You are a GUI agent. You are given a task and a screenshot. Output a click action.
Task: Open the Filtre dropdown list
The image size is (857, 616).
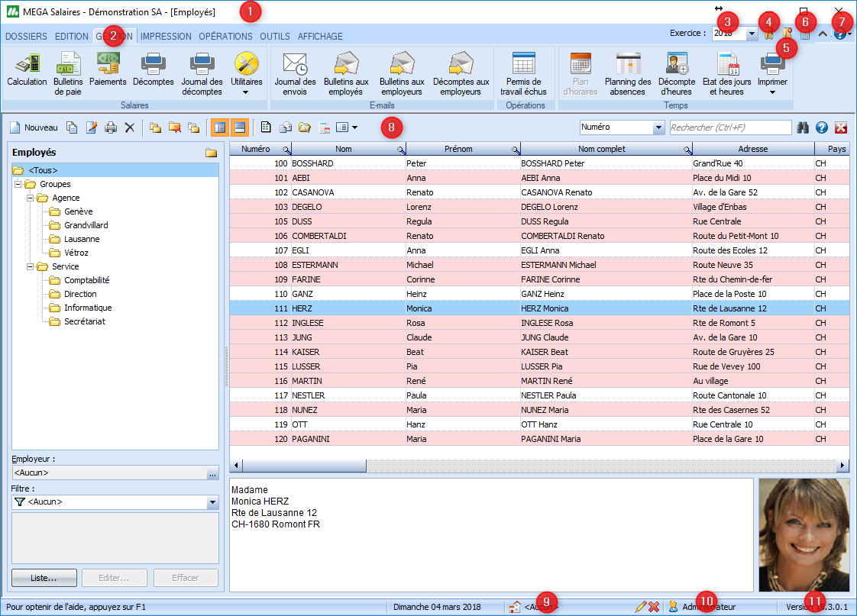(212, 502)
